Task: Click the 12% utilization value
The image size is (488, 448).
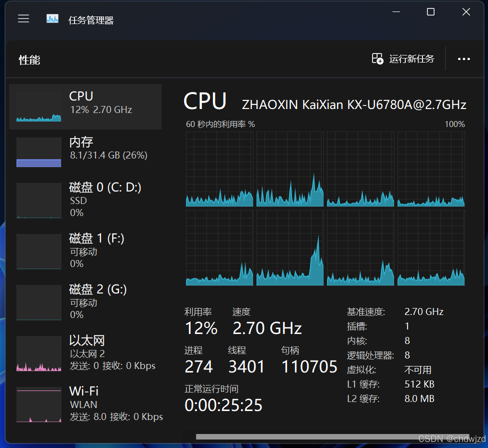Action: click(x=201, y=328)
